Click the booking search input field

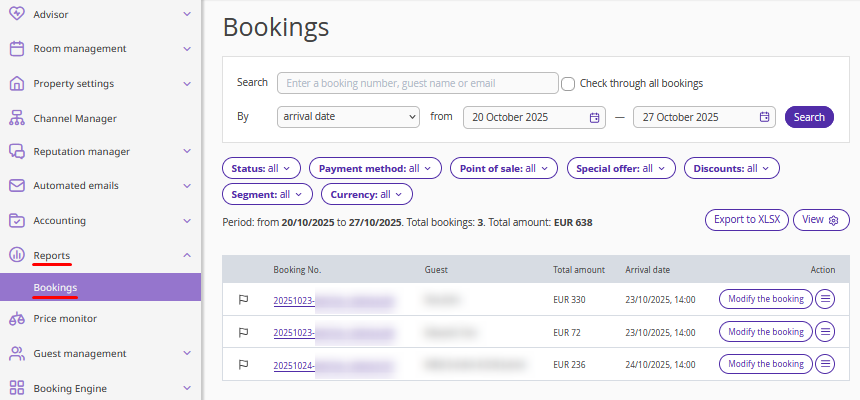tap(417, 83)
